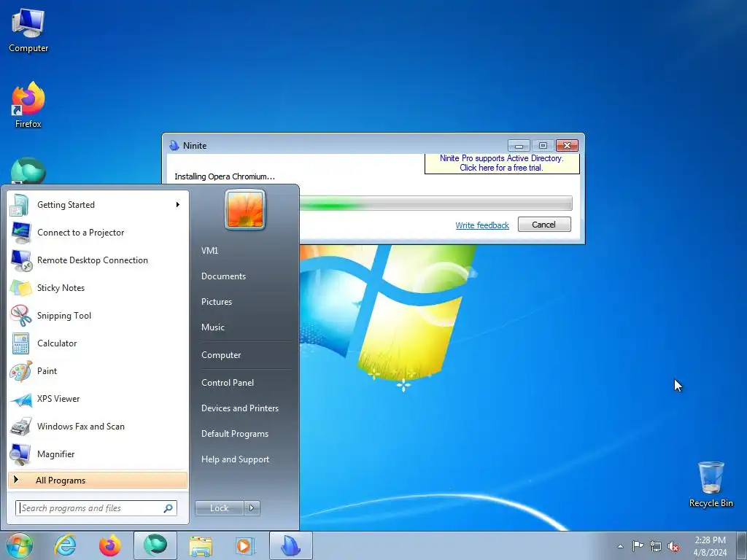This screenshot has height=560, width=747.
Task: Click Ninite window title icon
Action: click(x=174, y=146)
